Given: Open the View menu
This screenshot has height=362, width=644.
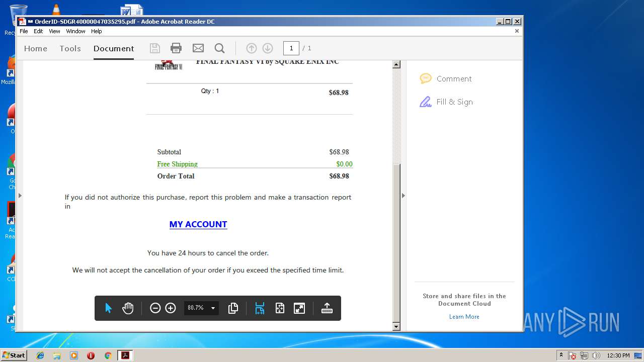Looking at the screenshot, I should coord(54,31).
